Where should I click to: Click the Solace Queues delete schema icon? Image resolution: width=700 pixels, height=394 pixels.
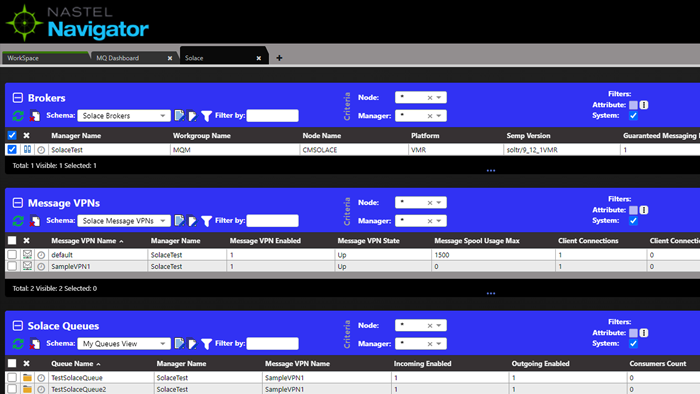click(34, 344)
